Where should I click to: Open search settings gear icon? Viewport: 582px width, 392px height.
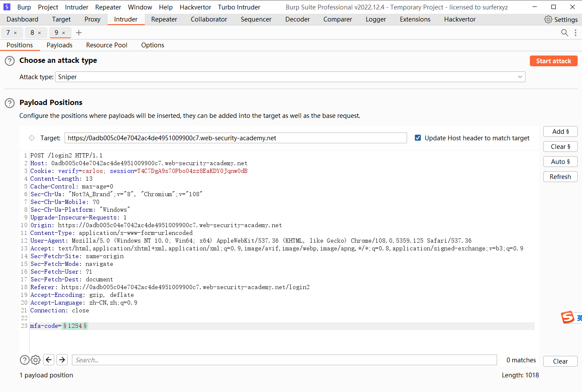[36, 360]
